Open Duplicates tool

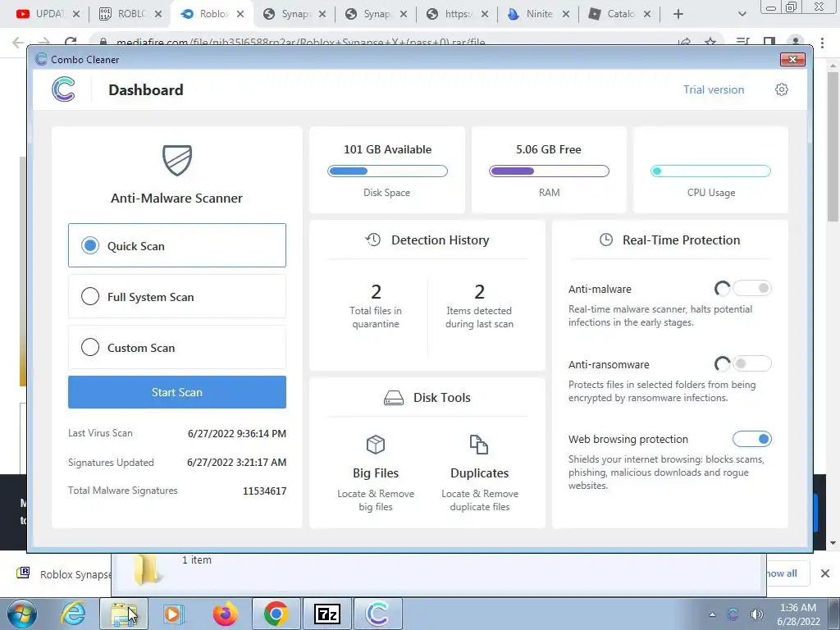pyautogui.click(x=479, y=473)
